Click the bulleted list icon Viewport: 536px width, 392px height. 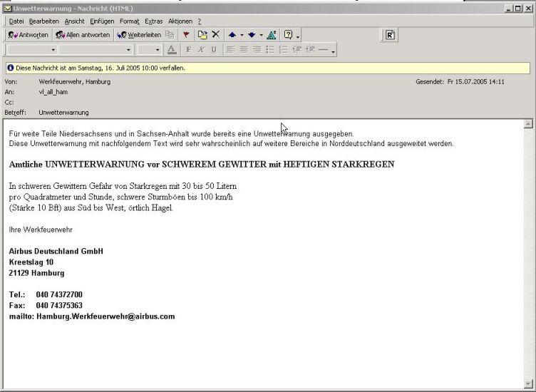tap(270, 50)
